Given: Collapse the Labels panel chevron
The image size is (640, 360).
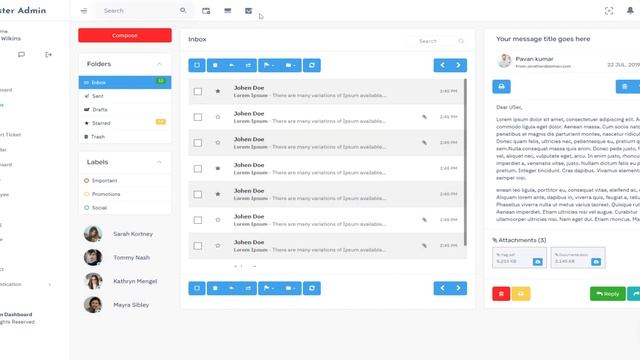Looking at the screenshot, I should click(x=159, y=162).
